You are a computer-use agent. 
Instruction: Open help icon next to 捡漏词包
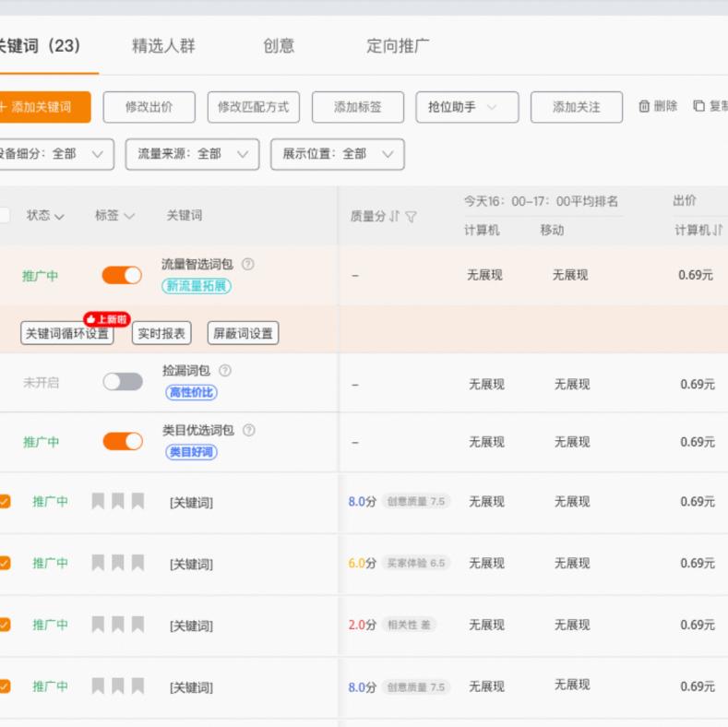(225, 371)
